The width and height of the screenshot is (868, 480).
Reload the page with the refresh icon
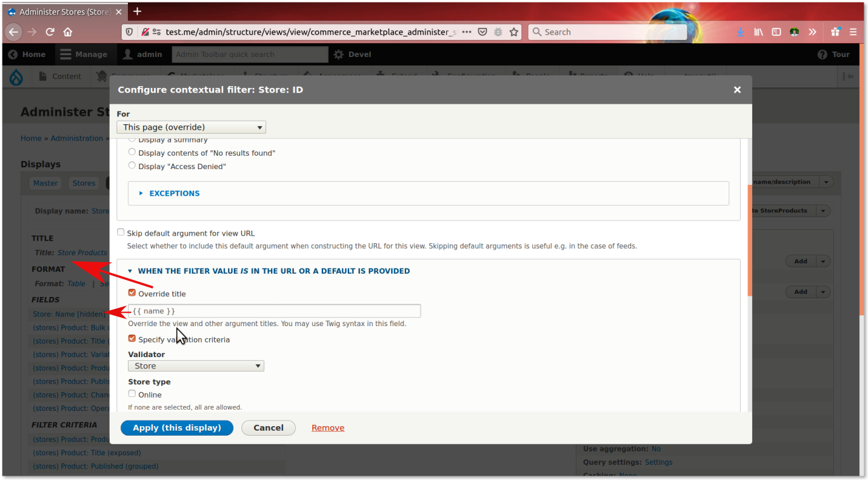(50, 32)
